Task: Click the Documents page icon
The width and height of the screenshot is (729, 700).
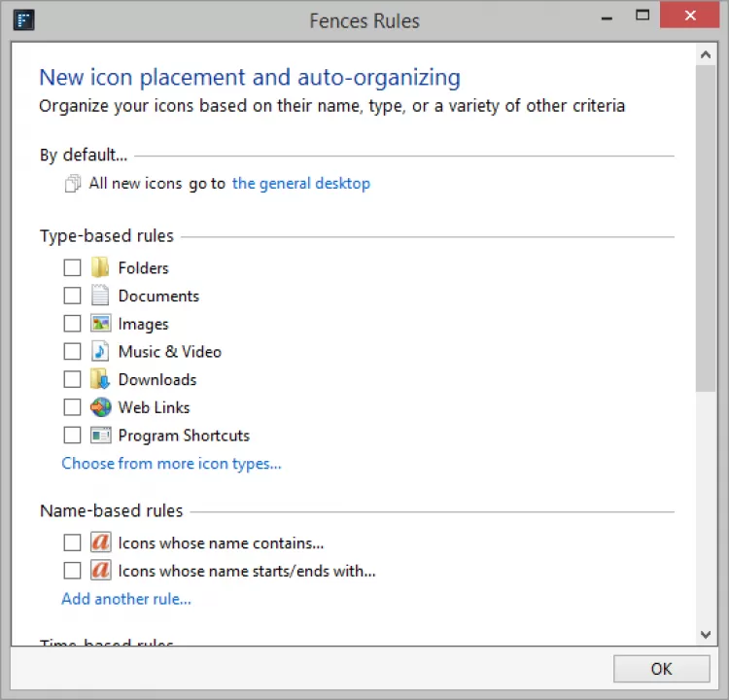Action: point(100,296)
